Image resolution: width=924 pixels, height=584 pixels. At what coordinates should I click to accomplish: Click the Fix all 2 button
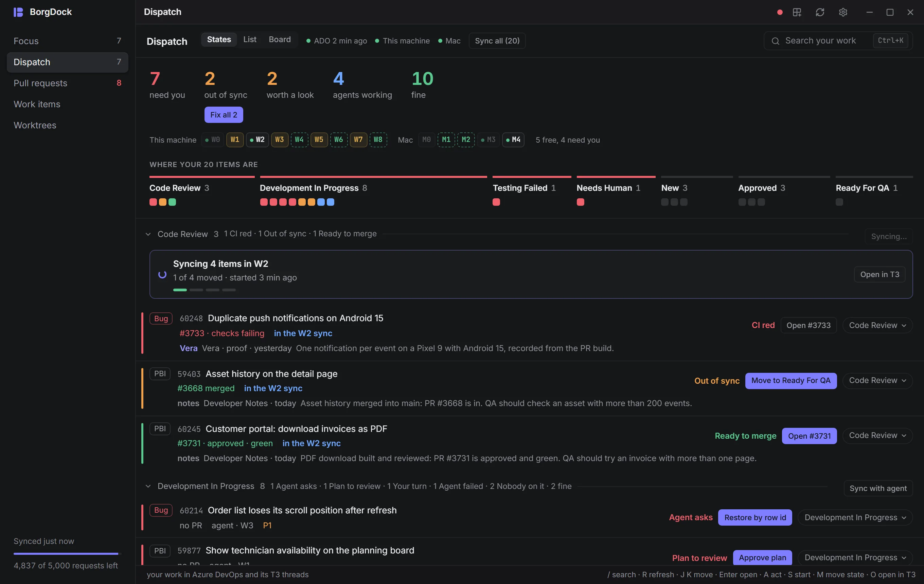coord(224,115)
